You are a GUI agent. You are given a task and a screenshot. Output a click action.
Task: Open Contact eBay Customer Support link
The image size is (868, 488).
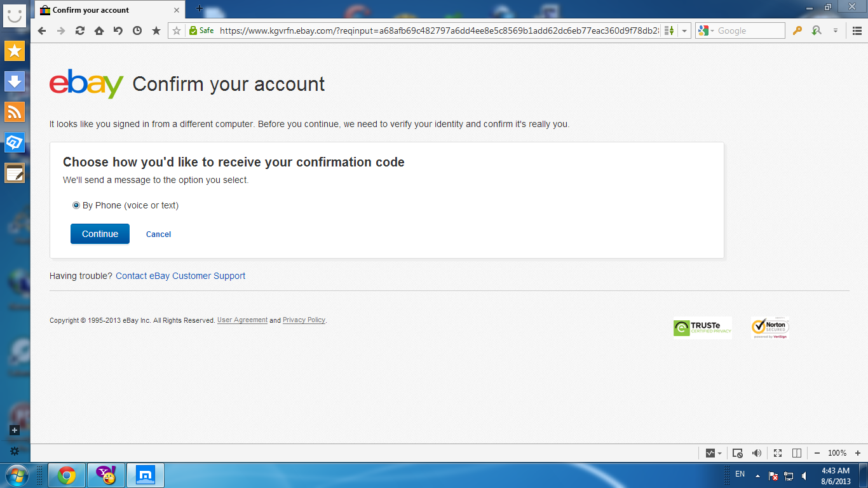[180, 276]
